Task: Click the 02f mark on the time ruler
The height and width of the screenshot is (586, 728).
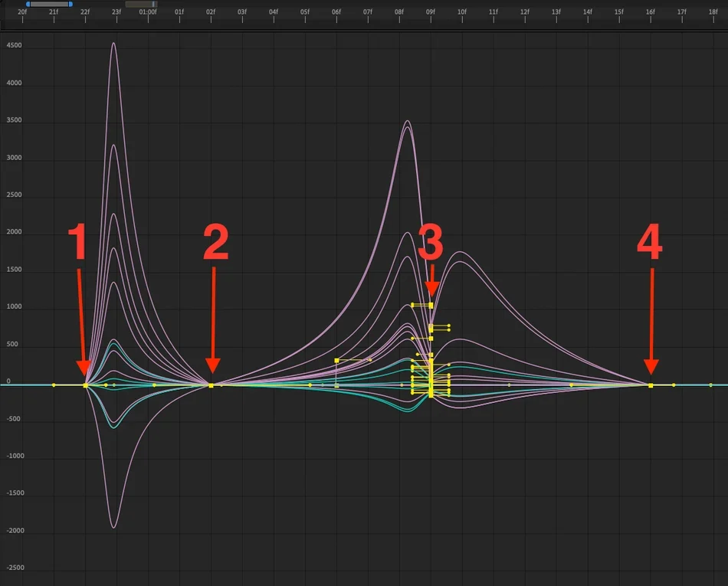Action: click(211, 12)
